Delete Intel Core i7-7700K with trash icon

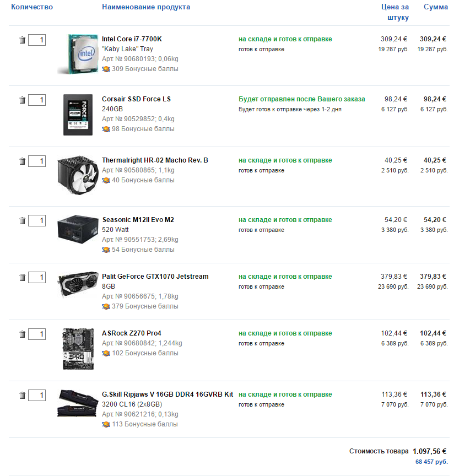tap(22, 40)
